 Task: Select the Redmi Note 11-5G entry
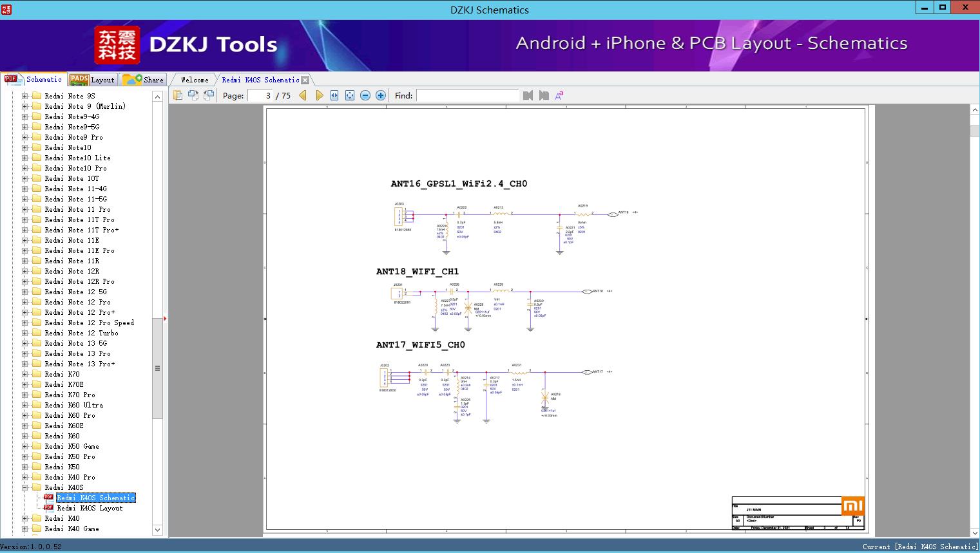(76, 199)
